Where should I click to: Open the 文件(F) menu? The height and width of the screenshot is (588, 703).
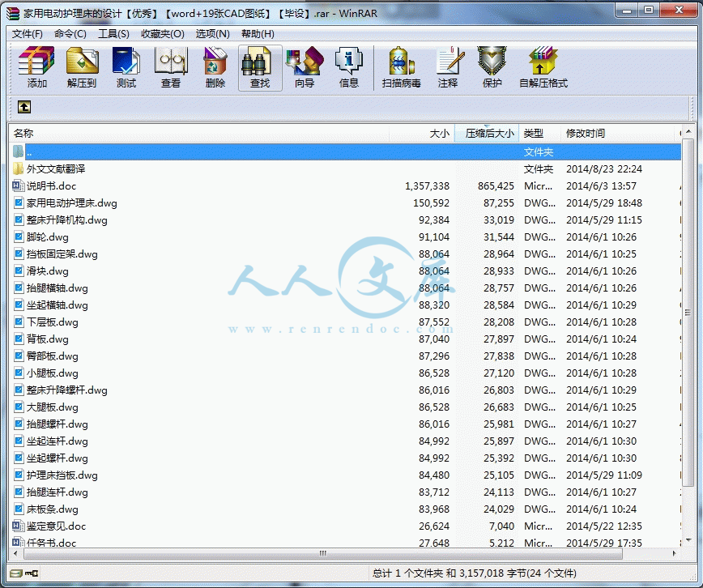coord(27,34)
